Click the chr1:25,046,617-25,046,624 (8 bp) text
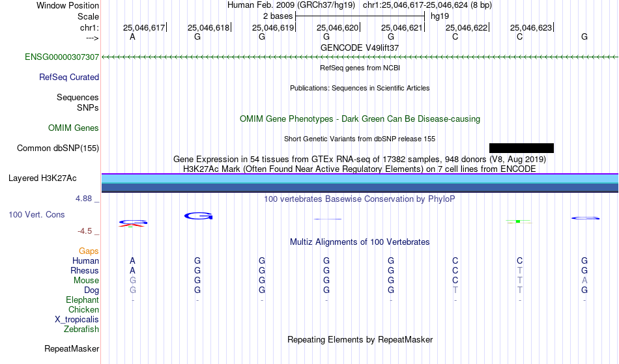This screenshot has height=364, width=619. coord(427,5)
